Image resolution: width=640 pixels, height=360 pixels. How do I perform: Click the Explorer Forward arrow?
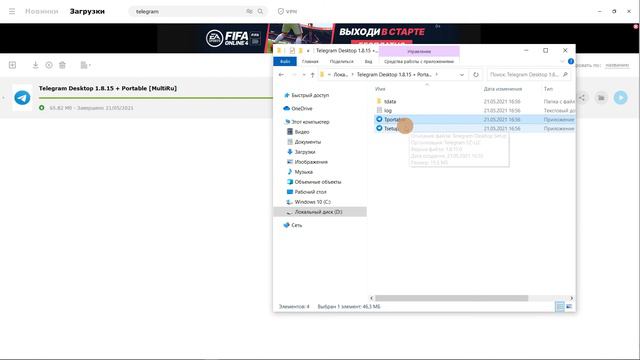pyautogui.click(x=293, y=75)
